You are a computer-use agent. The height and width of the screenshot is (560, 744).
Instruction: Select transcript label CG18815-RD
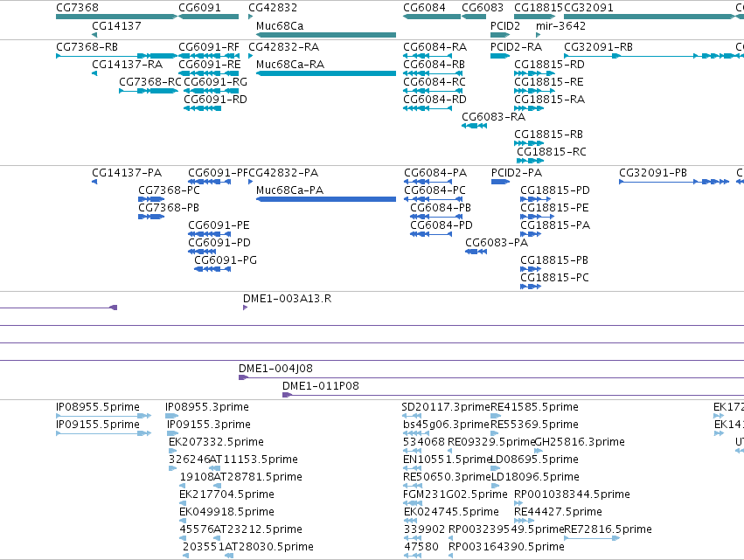pos(549,65)
